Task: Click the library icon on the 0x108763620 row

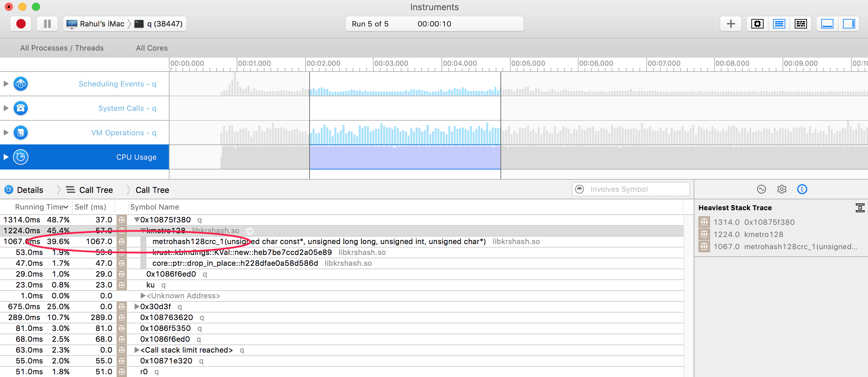Action: click(122, 317)
